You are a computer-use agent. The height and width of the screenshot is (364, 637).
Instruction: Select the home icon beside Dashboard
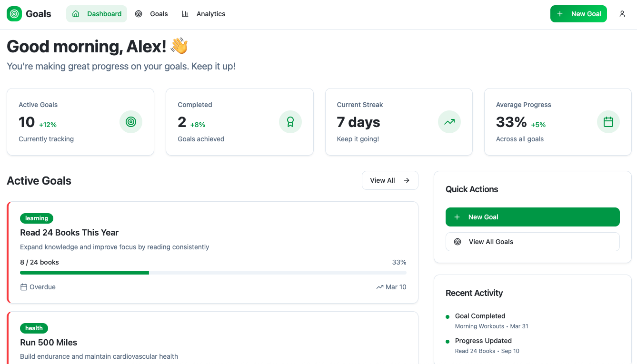pyautogui.click(x=75, y=14)
